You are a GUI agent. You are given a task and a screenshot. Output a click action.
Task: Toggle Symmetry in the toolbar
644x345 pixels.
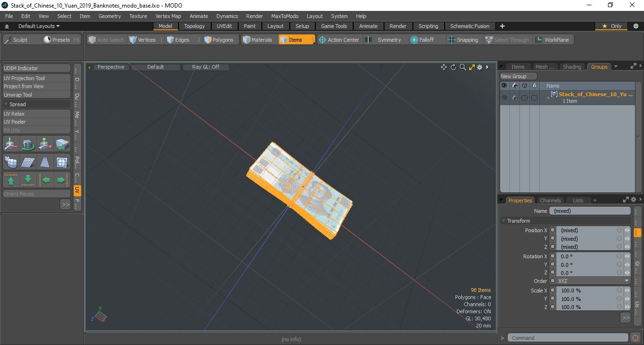point(384,40)
